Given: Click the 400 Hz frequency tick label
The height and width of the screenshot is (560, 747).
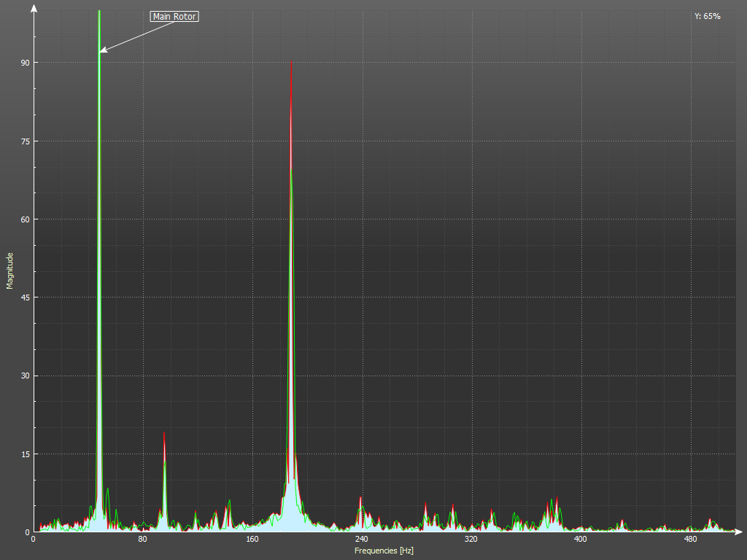Looking at the screenshot, I should pos(580,540).
